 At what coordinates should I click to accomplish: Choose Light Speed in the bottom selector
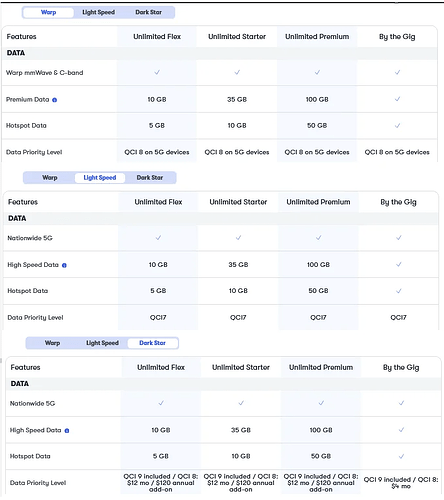[x=103, y=343]
